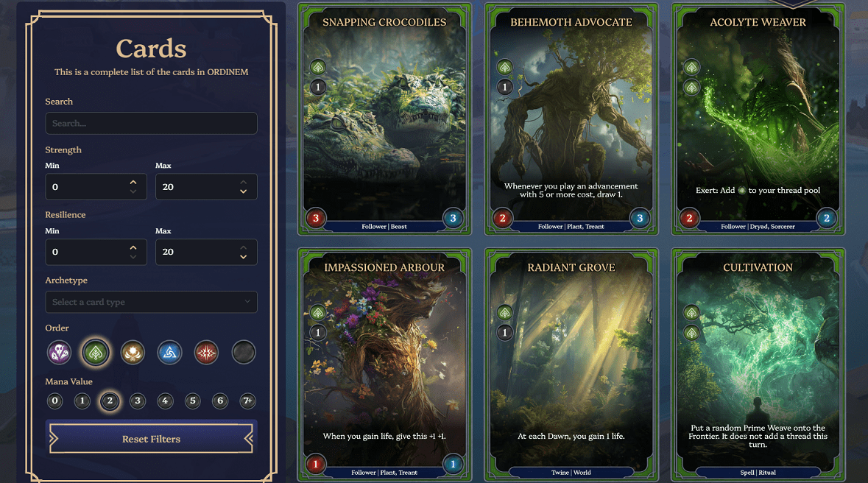Toggle the green leaf Order filter
This screenshot has width=868, height=483.
(x=96, y=352)
